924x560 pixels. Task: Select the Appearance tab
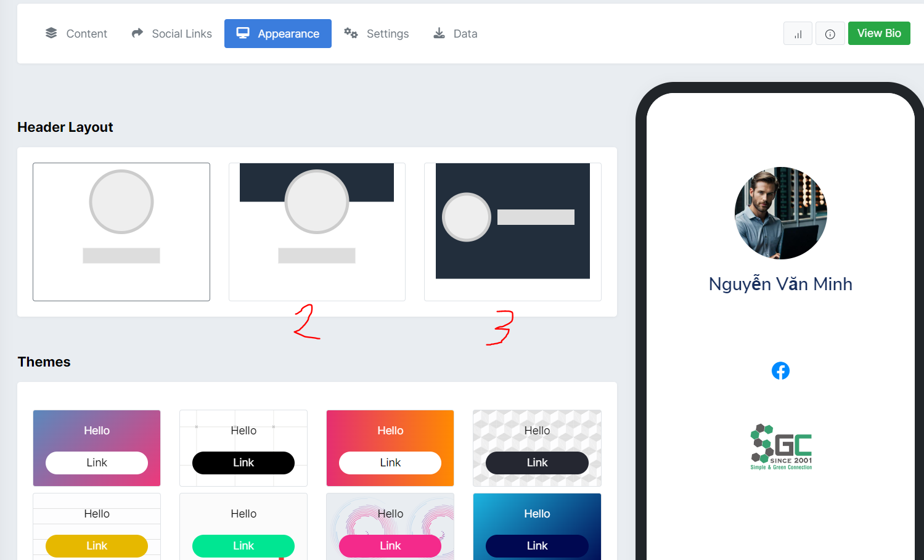coord(278,34)
